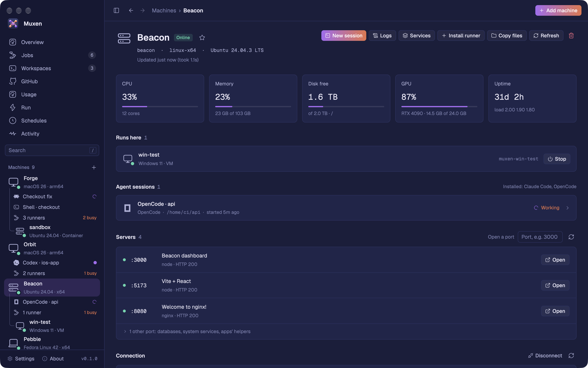Select the sandbox container in sidebar

[x=56, y=231]
